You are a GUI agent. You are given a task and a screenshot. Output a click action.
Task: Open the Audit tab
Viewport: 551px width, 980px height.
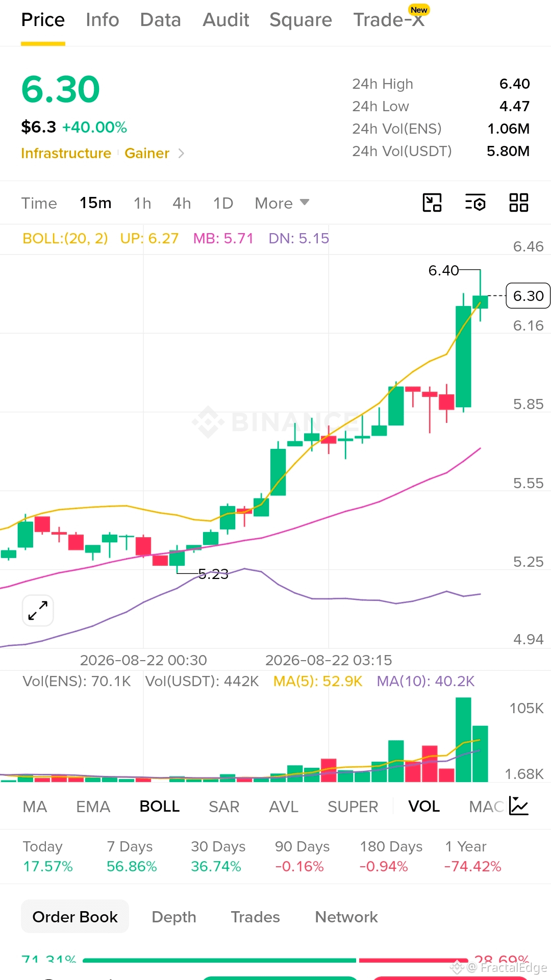coord(226,20)
